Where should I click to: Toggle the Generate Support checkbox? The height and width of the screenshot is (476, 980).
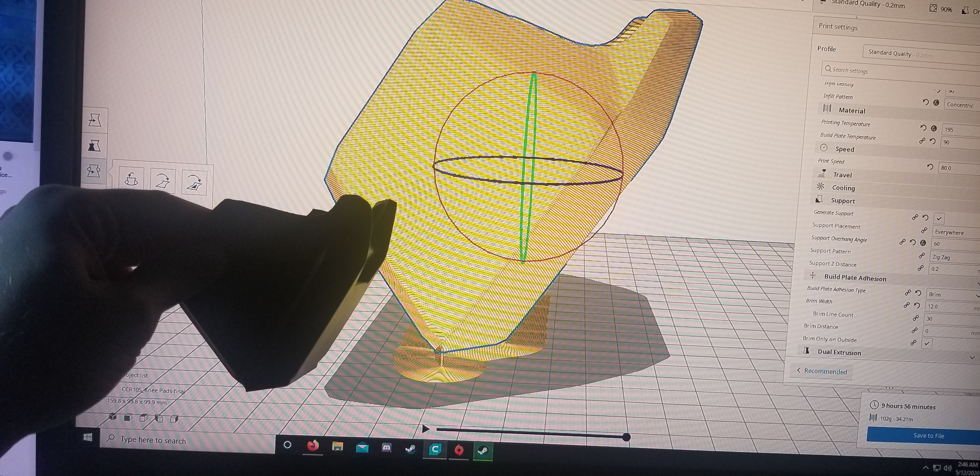(x=939, y=218)
